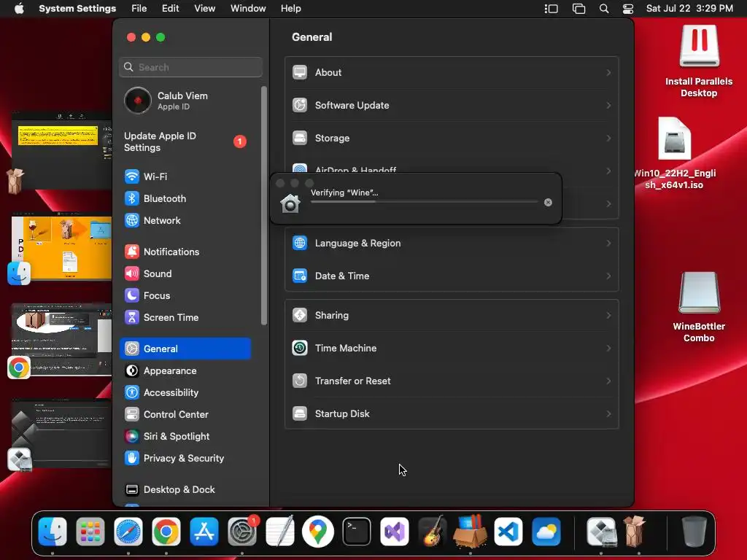This screenshot has width=747, height=560.
Task: Open the Edit menu
Action: pyautogui.click(x=170, y=9)
